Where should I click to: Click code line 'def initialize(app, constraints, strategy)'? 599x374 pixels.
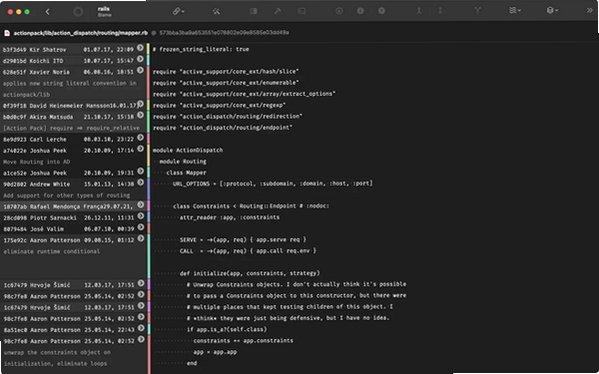(250, 273)
